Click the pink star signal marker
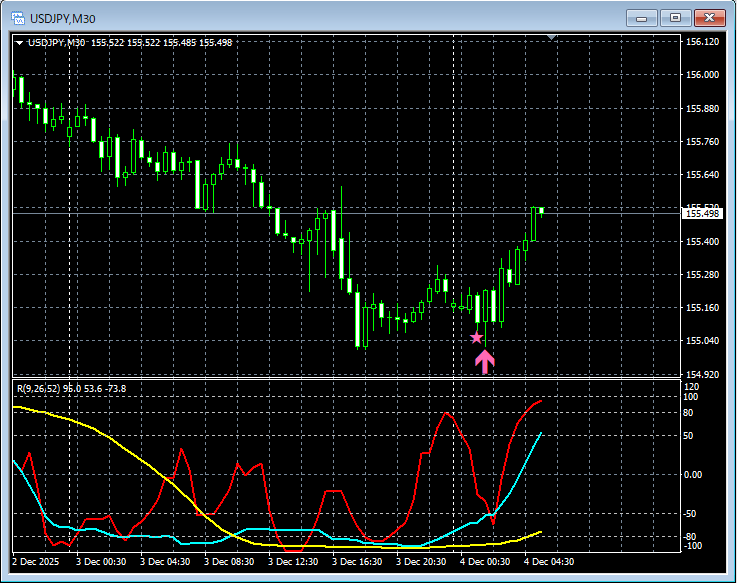This screenshot has width=738, height=583. tap(476, 337)
